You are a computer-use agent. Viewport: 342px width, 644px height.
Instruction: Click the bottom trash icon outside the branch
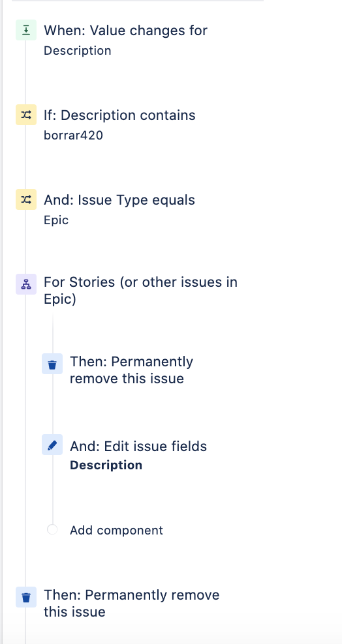click(x=26, y=597)
